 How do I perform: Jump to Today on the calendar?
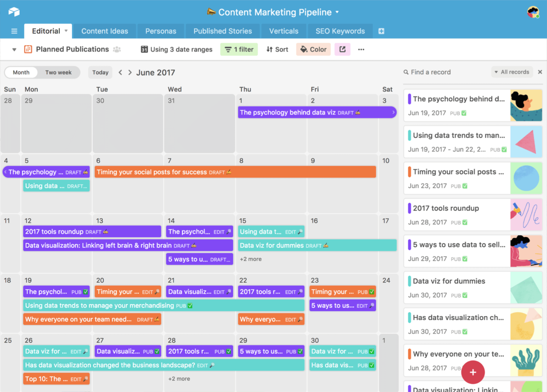100,72
